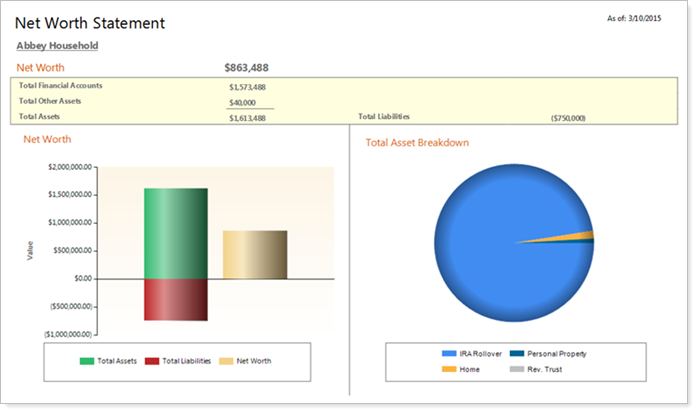The image size is (697, 413).
Task: Click the ($750,000) liabilities amount
Action: (568, 118)
